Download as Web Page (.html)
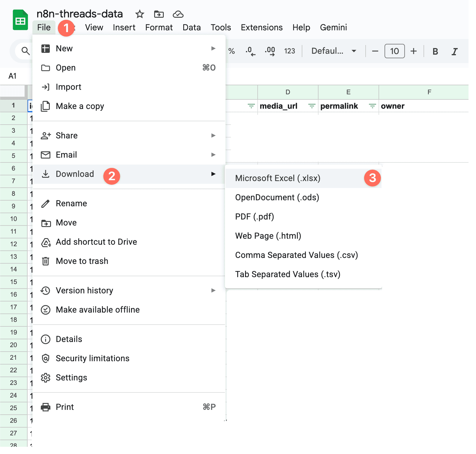This screenshot has height=454, width=476. point(303,236)
